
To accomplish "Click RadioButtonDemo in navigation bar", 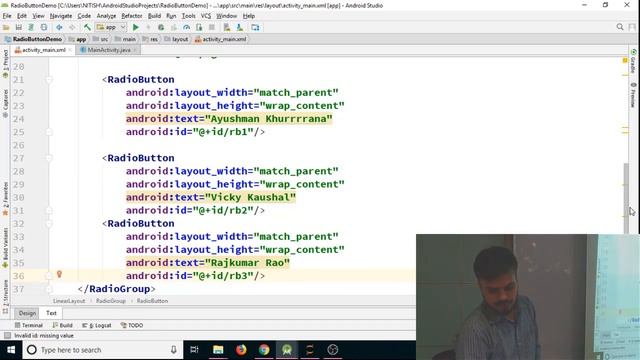I will [x=33, y=39].
